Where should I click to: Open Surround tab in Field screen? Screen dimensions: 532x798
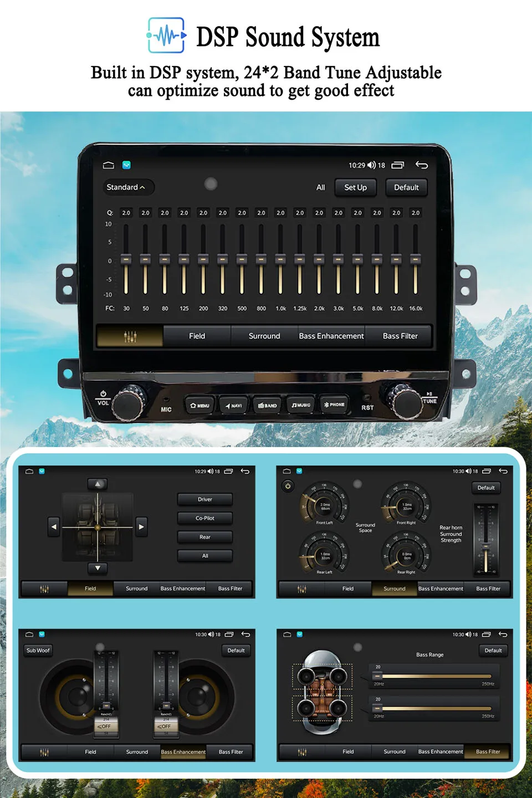[137, 589]
